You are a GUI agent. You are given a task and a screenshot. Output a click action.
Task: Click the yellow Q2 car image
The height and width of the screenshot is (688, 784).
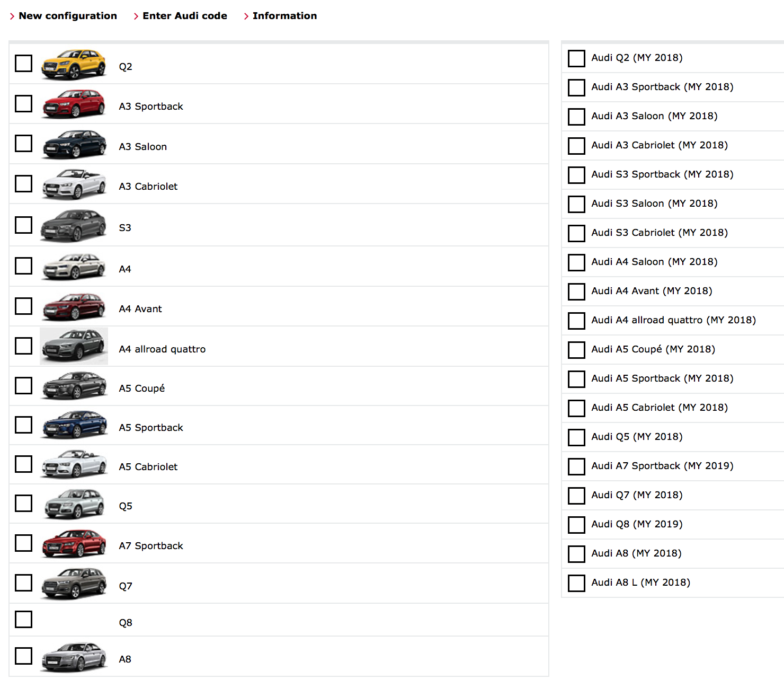click(74, 64)
